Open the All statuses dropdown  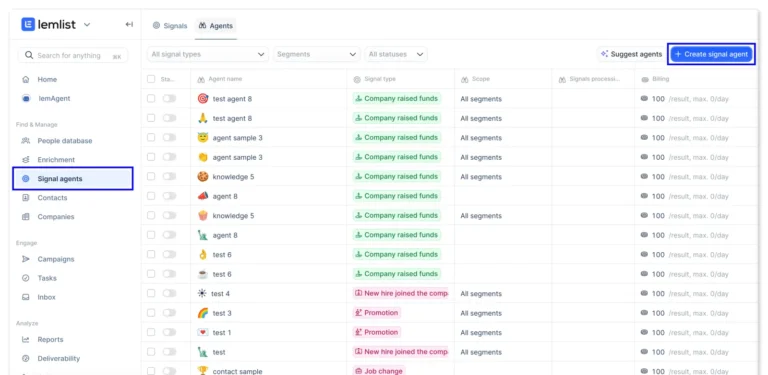click(396, 54)
